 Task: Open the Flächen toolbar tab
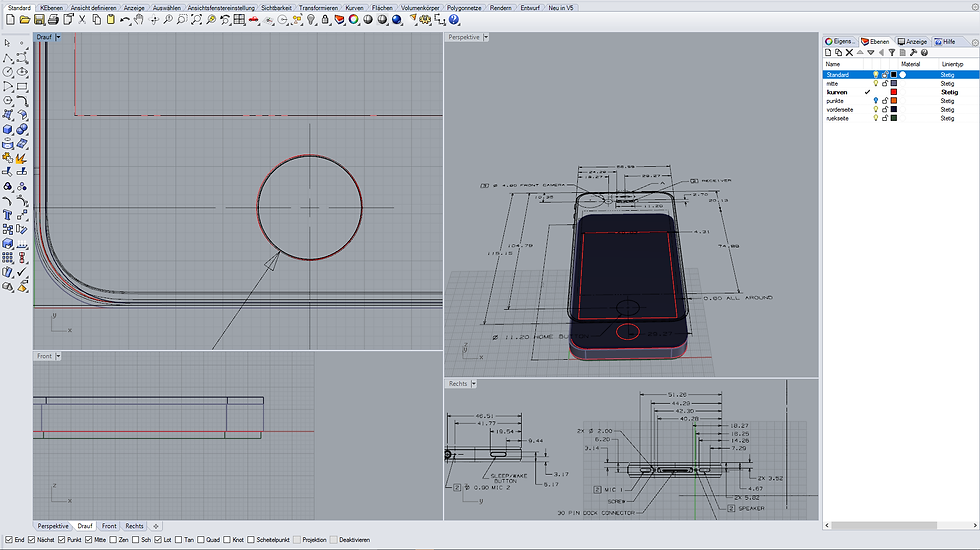(x=382, y=8)
